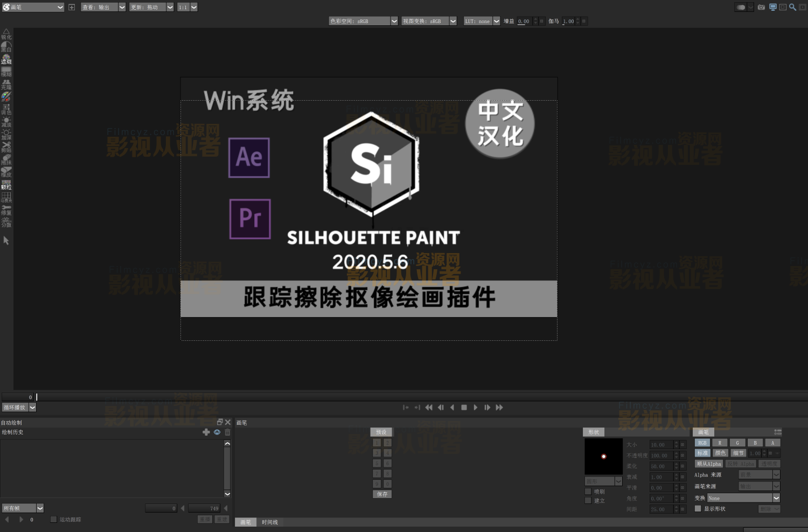
Task: Toggle the eye icon in 绘制历史 panel
Action: pyautogui.click(x=217, y=432)
